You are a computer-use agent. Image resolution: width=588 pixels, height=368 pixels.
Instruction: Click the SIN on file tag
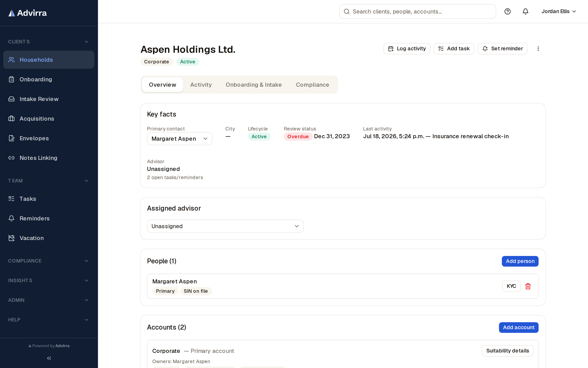196,291
